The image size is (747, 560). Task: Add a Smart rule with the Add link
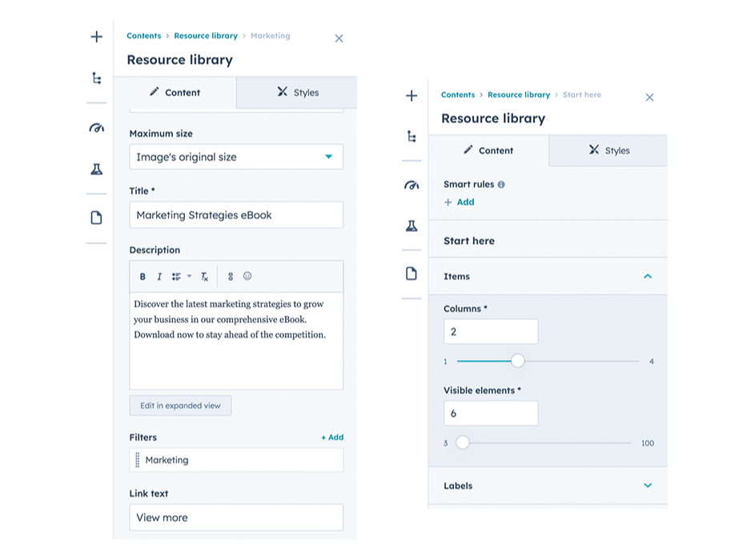click(x=460, y=202)
